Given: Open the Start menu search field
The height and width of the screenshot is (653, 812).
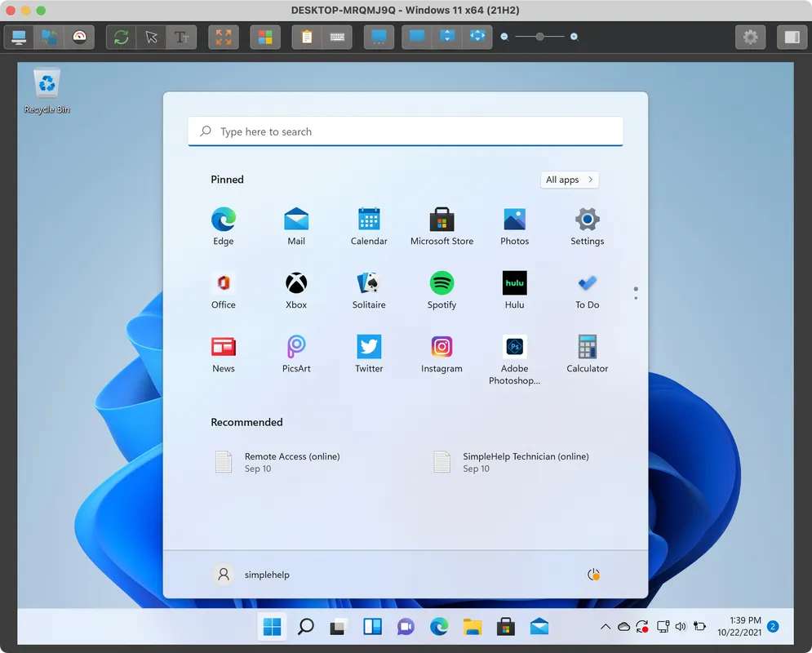Looking at the screenshot, I should click(x=406, y=131).
